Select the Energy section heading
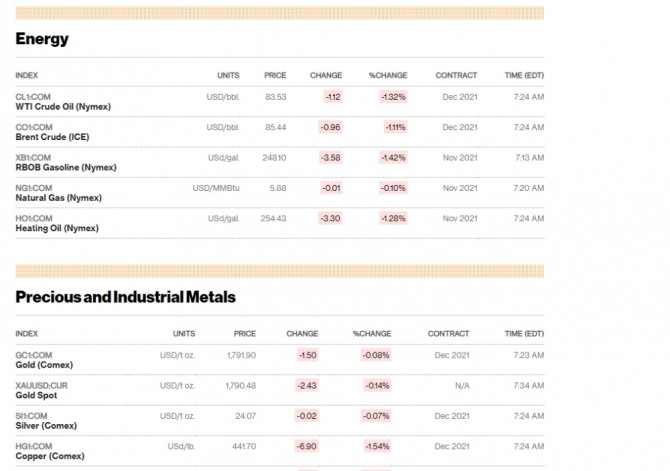This screenshot has width=670, height=471. pyautogui.click(x=42, y=39)
